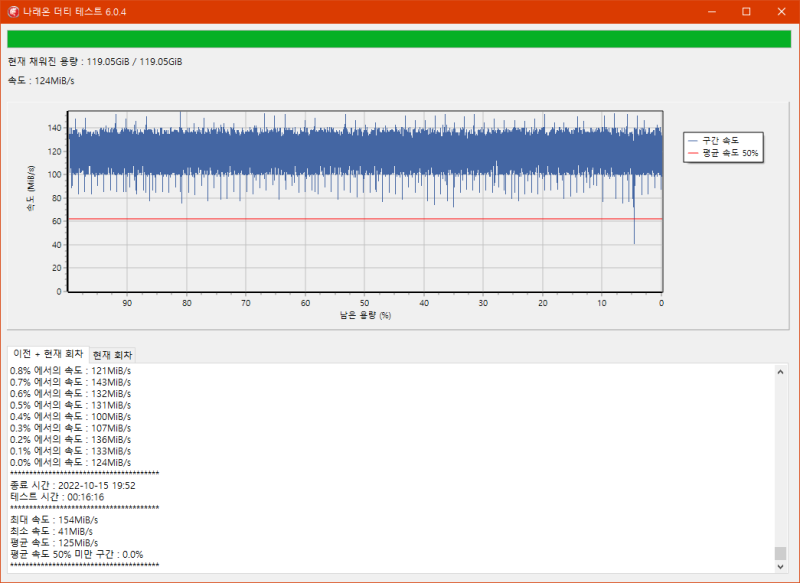The image size is (800, 583).
Task: Click the '종료 시간 : 2022-10-15 19:52' line
Action: [73, 486]
